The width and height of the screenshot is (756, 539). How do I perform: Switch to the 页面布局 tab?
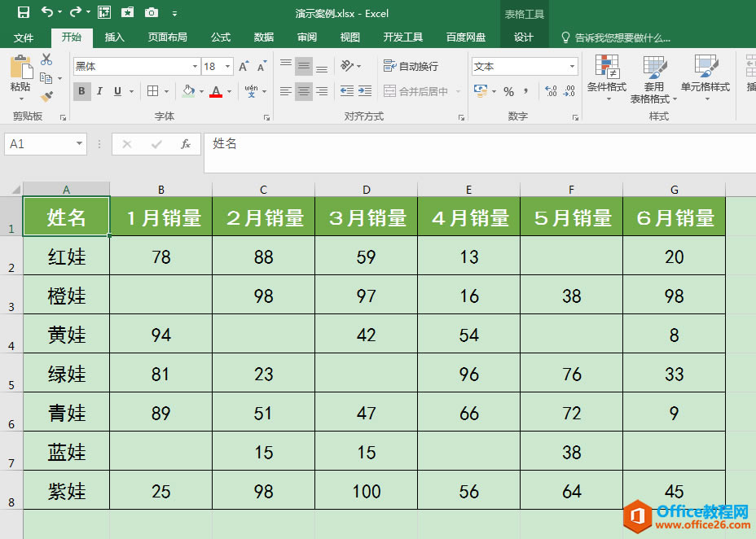click(x=167, y=37)
